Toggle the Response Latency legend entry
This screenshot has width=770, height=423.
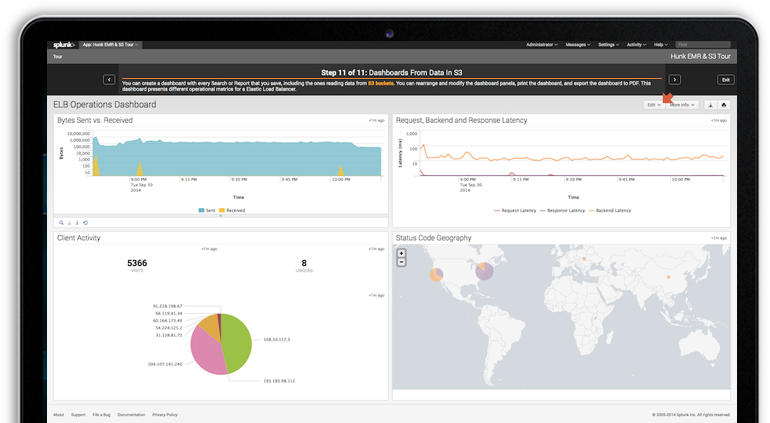[562, 210]
